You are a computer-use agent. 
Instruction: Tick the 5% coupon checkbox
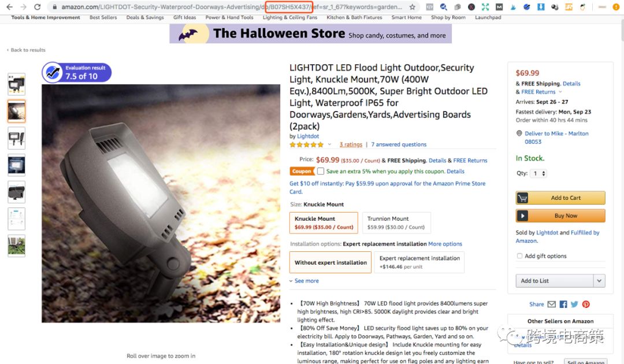point(320,172)
